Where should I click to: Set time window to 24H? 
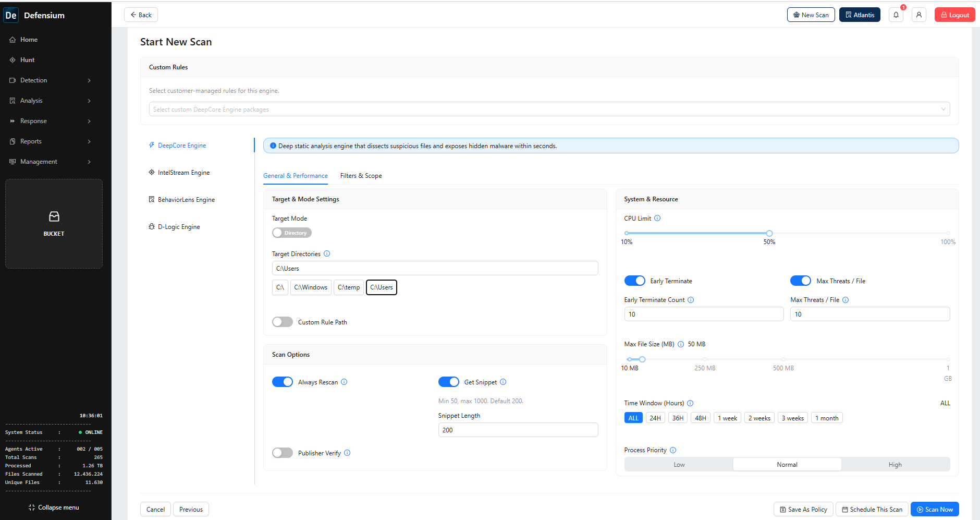coord(655,418)
